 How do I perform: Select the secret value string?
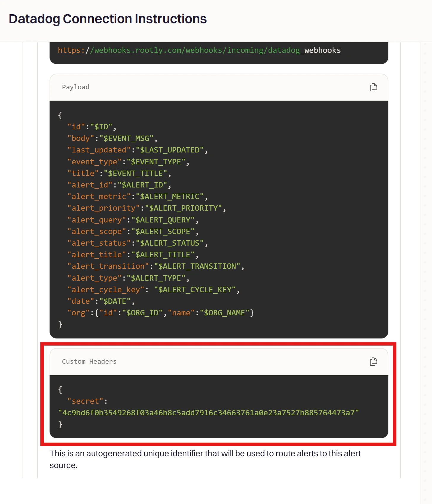[x=209, y=413]
